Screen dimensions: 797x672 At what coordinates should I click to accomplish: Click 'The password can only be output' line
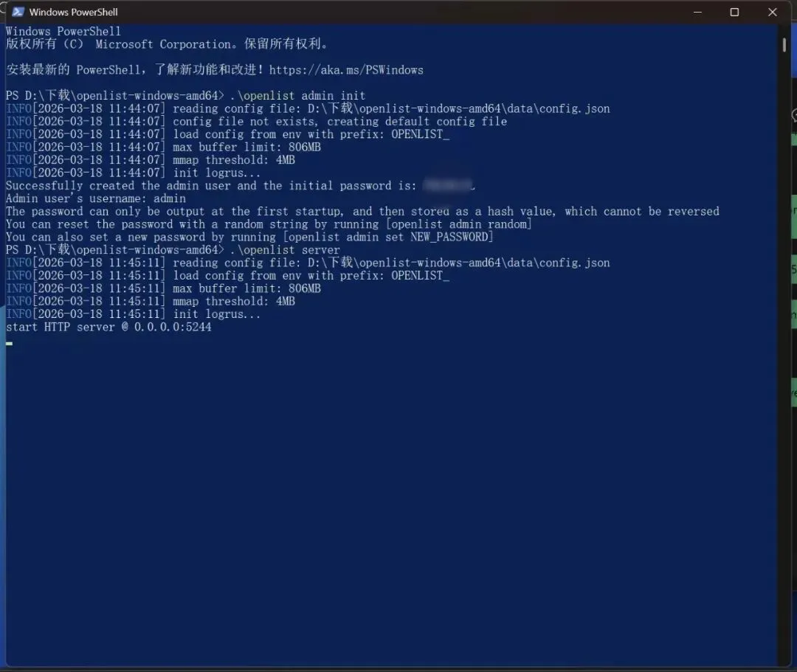362,211
